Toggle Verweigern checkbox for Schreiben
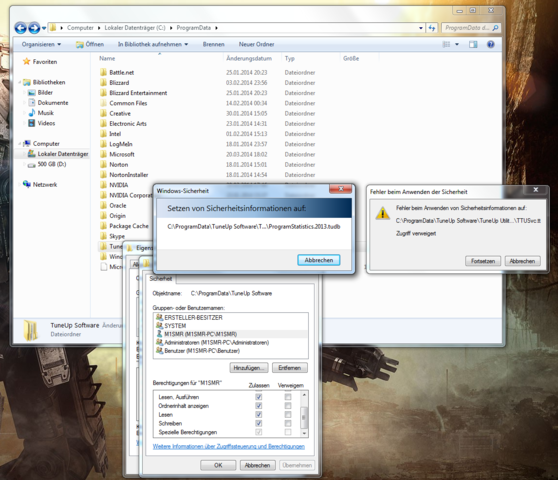Image resolution: width=558 pixels, height=480 pixels. (288, 423)
